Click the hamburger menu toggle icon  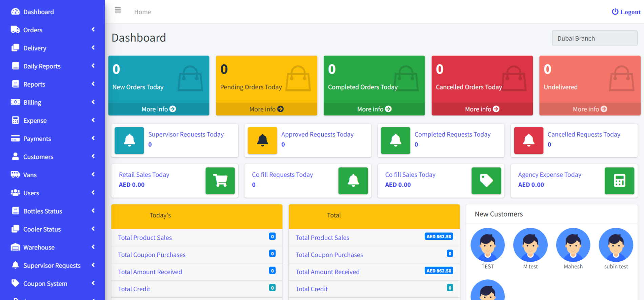point(118,10)
